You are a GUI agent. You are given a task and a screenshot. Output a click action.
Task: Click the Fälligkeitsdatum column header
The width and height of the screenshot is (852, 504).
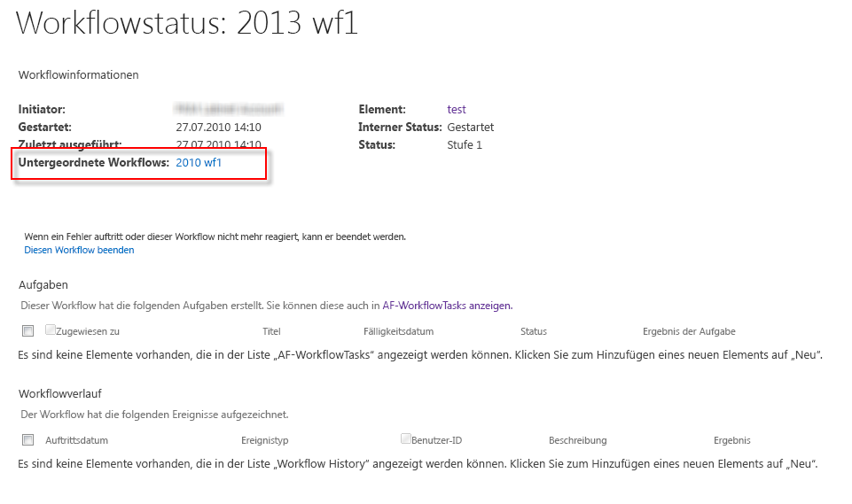point(398,331)
